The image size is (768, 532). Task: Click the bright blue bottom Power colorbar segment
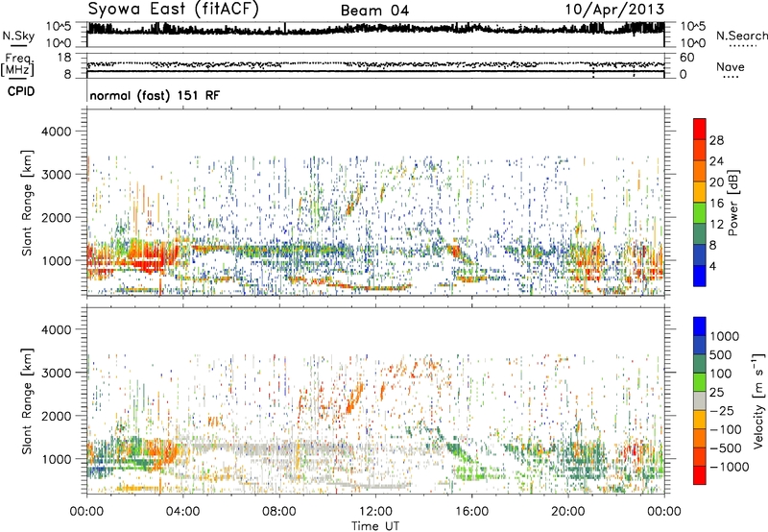[x=700, y=276]
